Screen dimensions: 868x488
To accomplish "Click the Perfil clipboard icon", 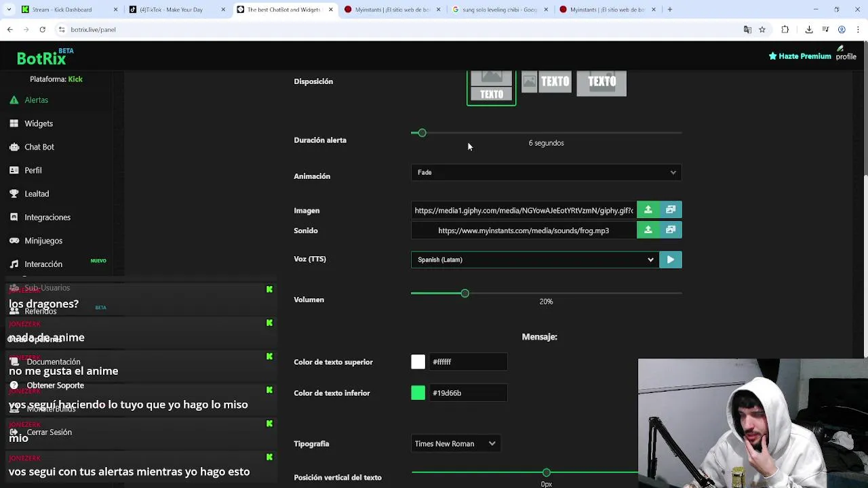I will tap(14, 170).
